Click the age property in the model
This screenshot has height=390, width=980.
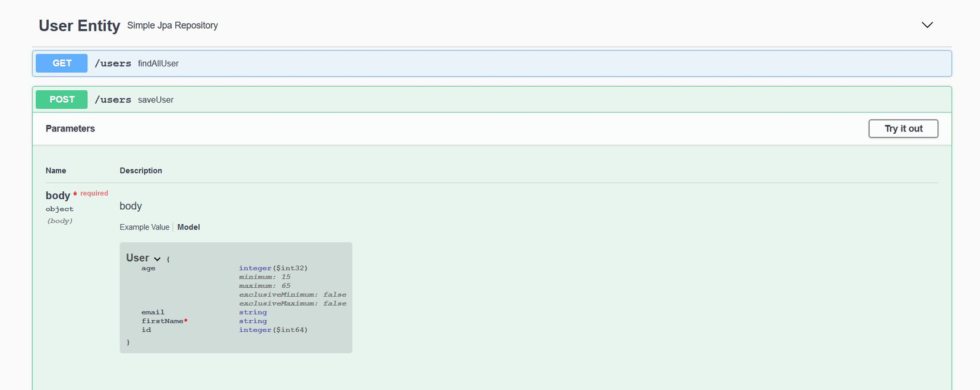pyautogui.click(x=148, y=268)
